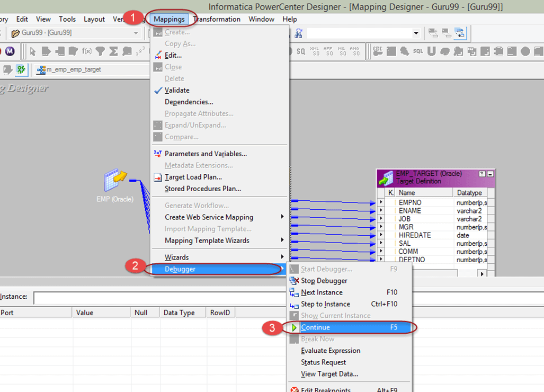Screen dimensions: 544x392
Task: Open the Layout menu
Action: point(94,19)
